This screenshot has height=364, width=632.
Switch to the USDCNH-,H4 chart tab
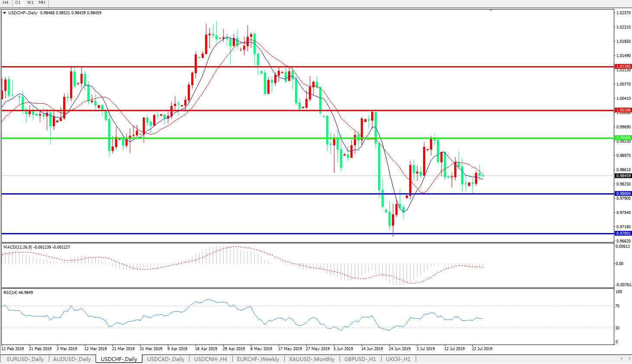click(210, 359)
